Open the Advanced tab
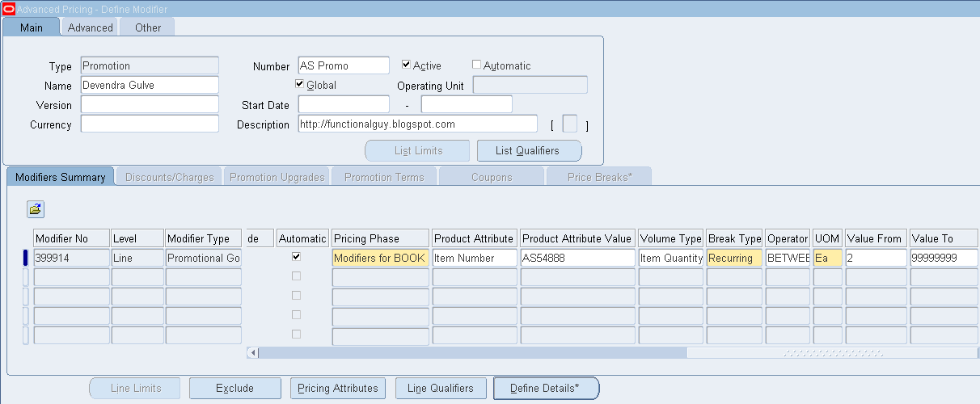This screenshot has width=980, height=404. click(x=90, y=27)
